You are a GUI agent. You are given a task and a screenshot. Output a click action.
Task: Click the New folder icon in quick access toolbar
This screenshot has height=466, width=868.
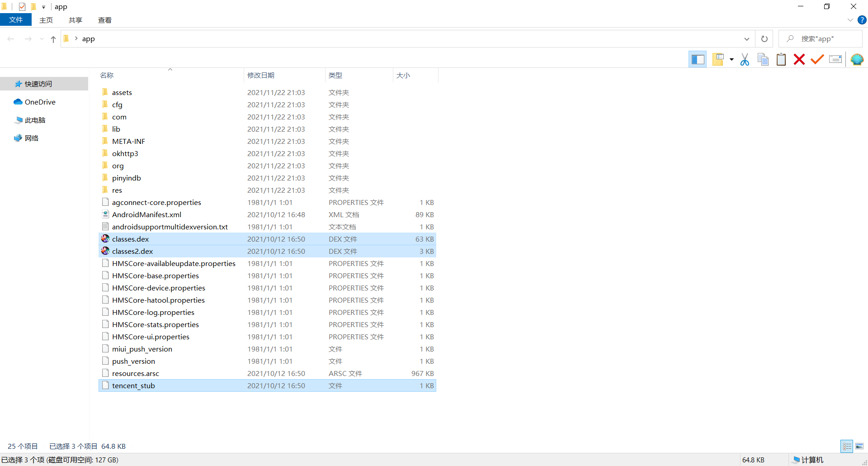(x=33, y=6)
